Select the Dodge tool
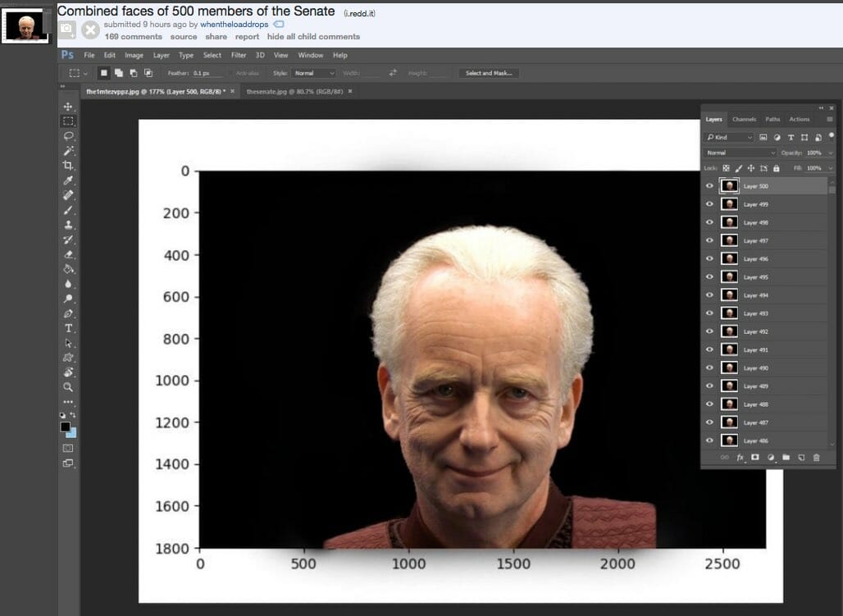843x616 pixels. [68, 299]
